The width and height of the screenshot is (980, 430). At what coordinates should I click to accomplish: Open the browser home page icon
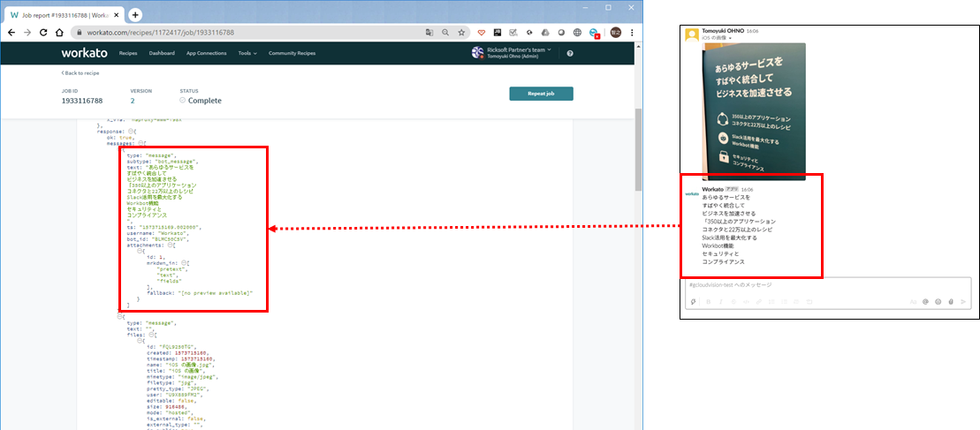click(x=58, y=32)
